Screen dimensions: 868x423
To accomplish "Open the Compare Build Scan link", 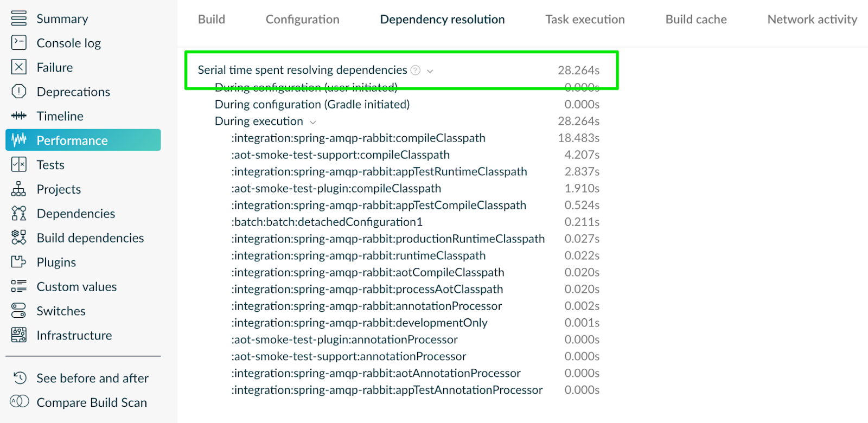I will (x=92, y=402).
